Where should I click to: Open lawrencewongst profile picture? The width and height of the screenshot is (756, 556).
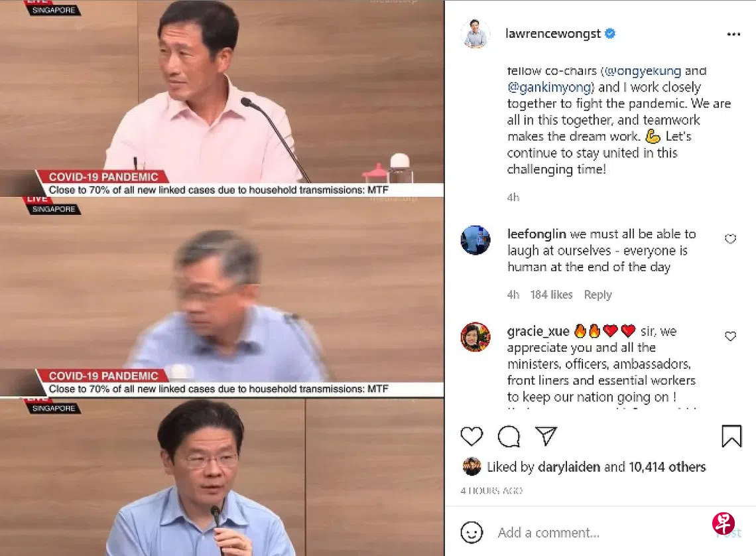pos(475,34)
